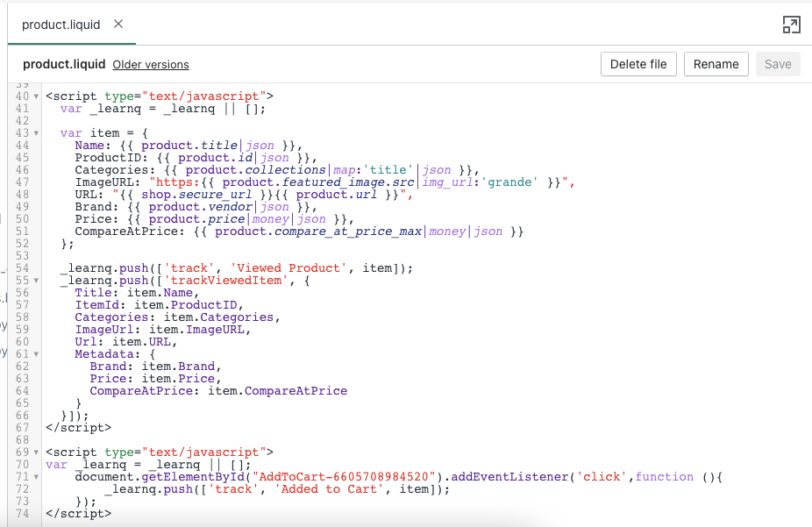Click product.featured_image.src in code
Screen dimensions: 812x527
[x=318, y=182]
